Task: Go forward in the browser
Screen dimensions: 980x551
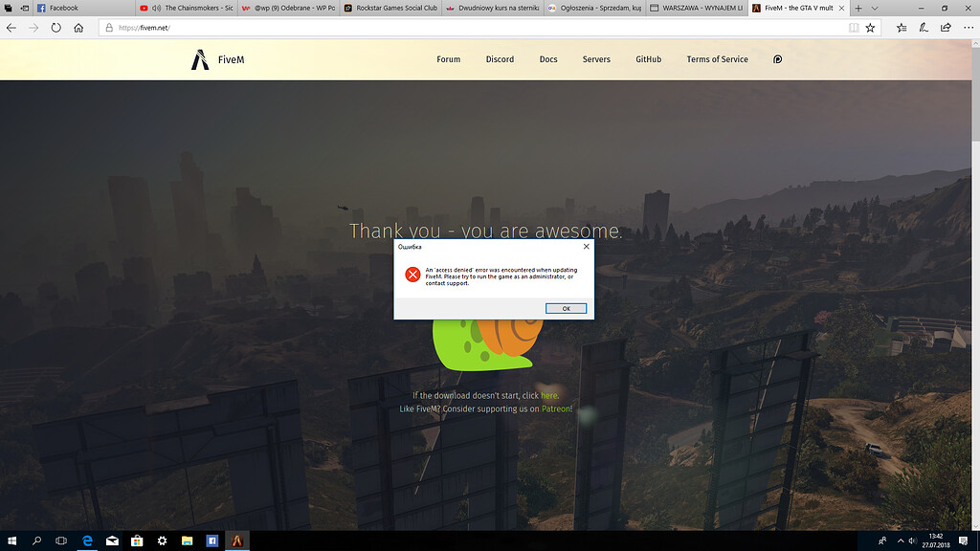Action: [x=33, y=28]
